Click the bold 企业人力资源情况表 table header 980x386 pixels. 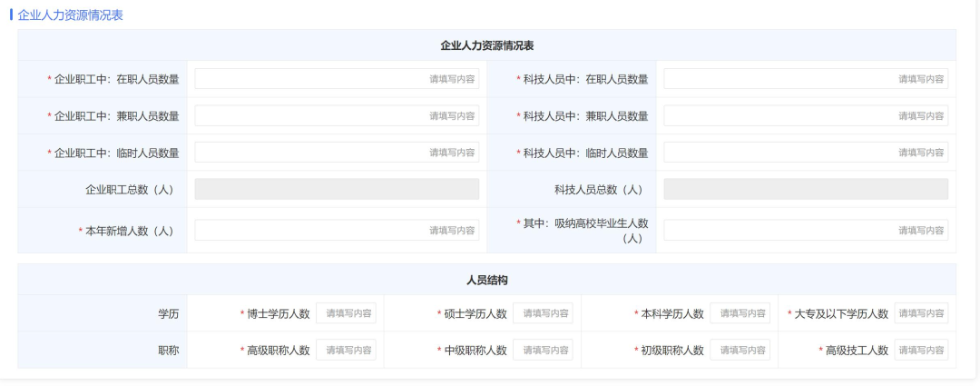click(x=487, y=45)
